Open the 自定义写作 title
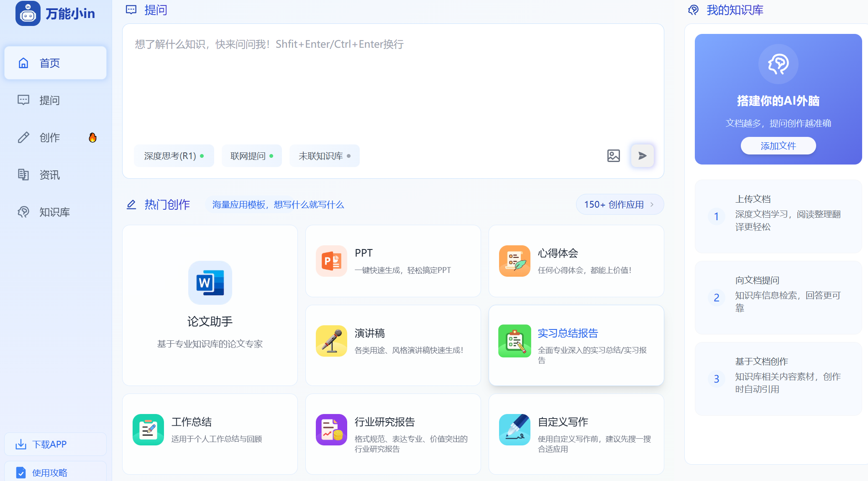 [563, 422]
